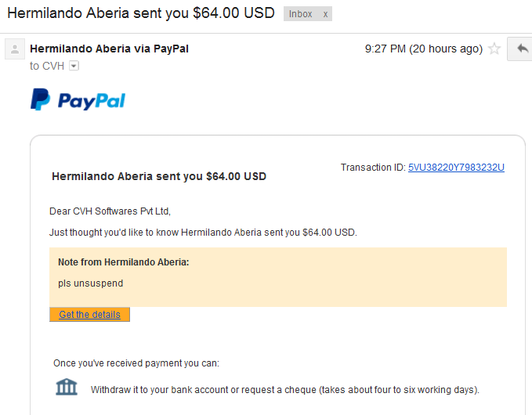532x415 pixels.
Task: Click the orange note box background
Action: click(x=278, y=277)
